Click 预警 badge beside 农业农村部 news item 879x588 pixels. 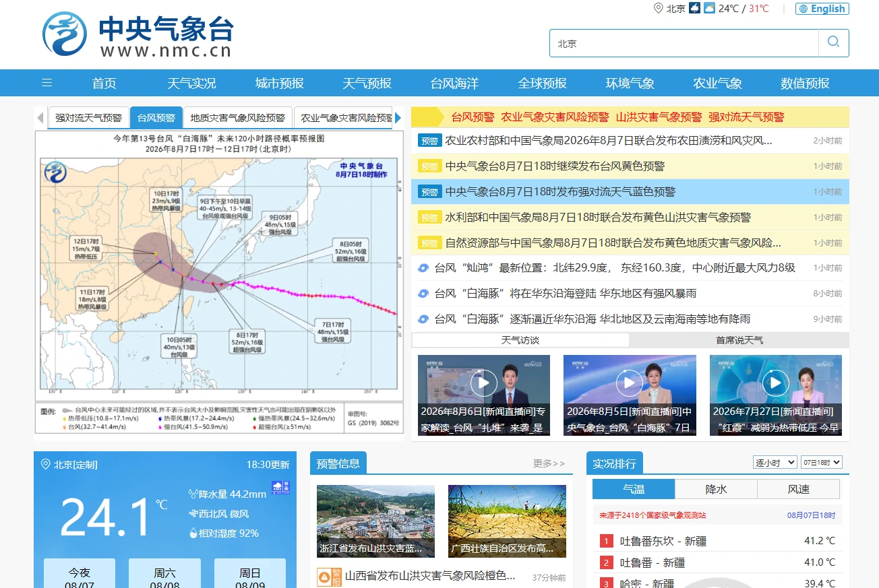pos(429,141)
